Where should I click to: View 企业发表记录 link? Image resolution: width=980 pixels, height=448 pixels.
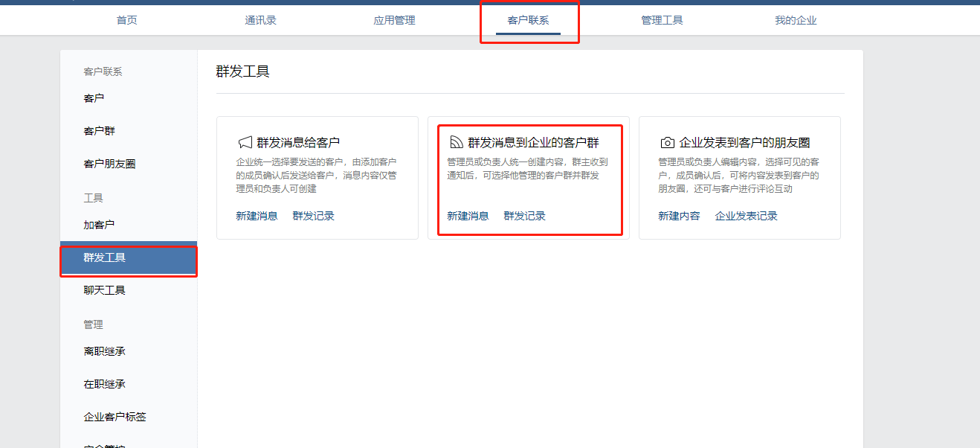tap(746, 216)
